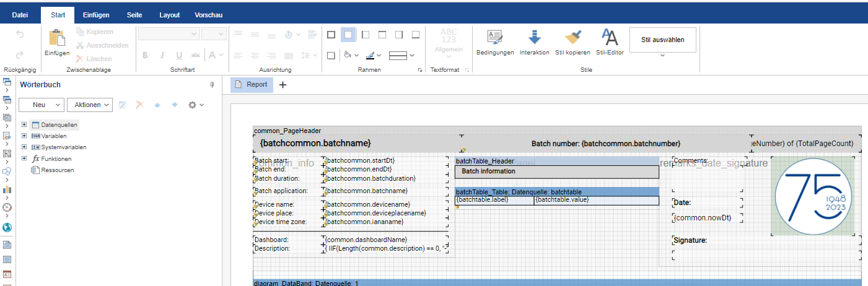868x286 pixels.
Task: Click the Einfügen paste icon
Action: tap(57, 38)
